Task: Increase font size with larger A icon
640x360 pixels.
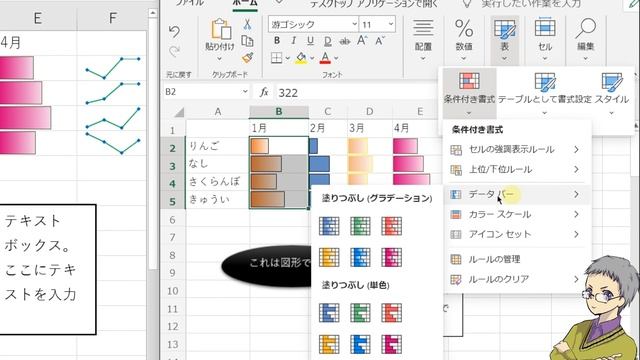Action: tap(362, 40)
